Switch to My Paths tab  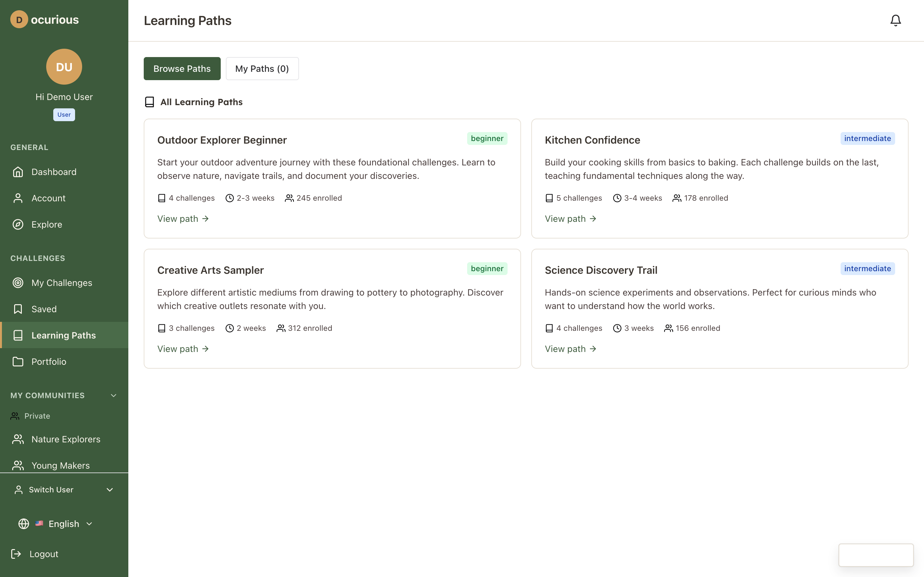tap(262, 69)
